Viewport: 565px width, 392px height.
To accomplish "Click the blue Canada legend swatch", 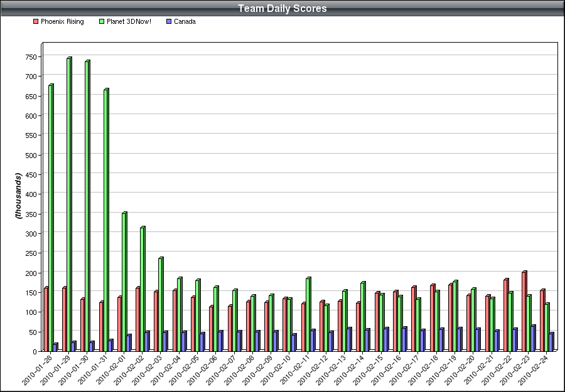I will click(169, 21).
